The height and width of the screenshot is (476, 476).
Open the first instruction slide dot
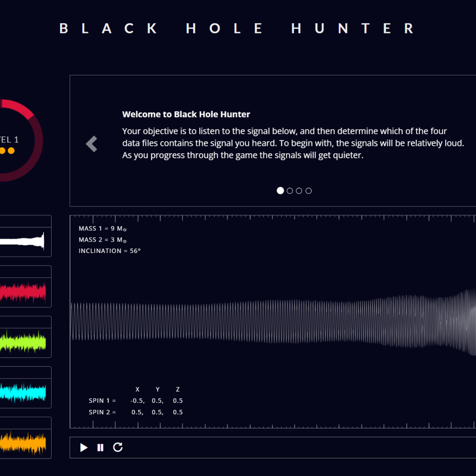tap(280, 190)
